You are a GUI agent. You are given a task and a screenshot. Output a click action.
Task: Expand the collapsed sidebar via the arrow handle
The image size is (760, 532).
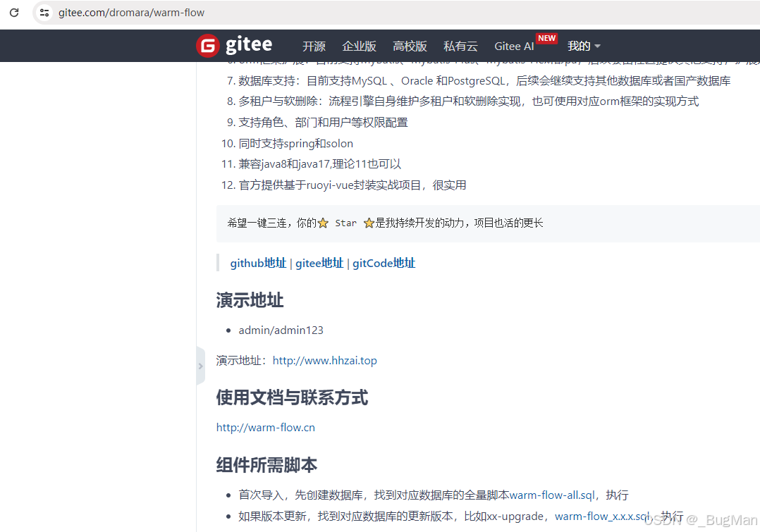tap(201, 366)
